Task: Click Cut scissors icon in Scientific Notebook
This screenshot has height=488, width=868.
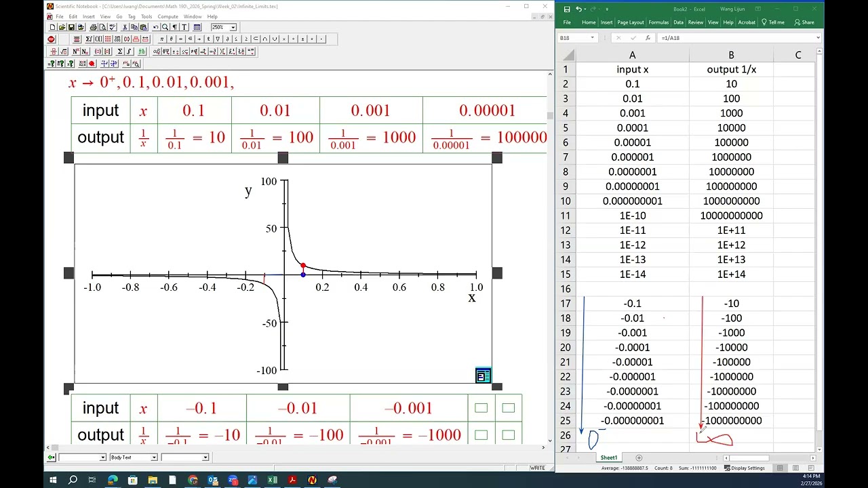Action: 125,27
